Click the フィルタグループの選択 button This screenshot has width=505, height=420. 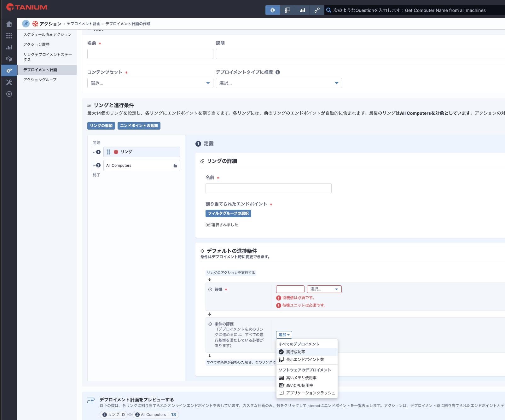point(228,213)
